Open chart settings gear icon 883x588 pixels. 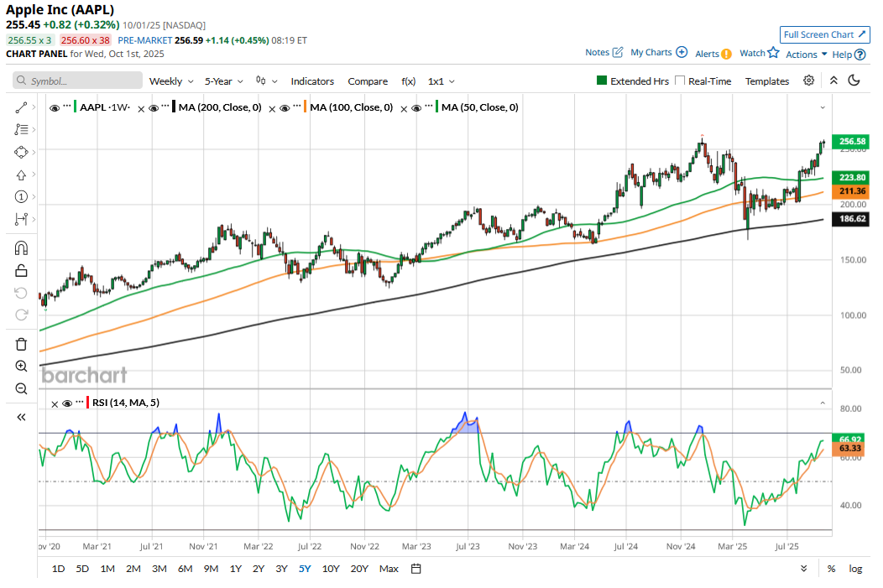[x=808, y=81]
